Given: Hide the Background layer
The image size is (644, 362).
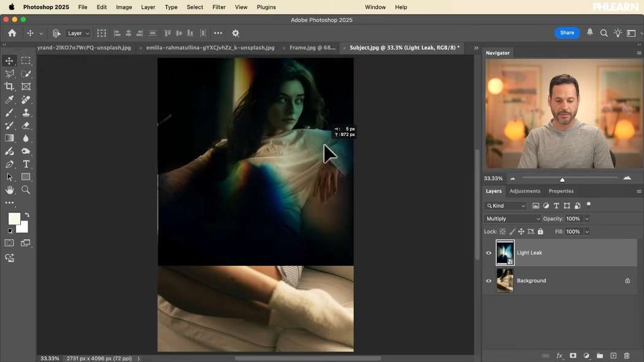Looking at the screenshot, I should pos(489,281).
